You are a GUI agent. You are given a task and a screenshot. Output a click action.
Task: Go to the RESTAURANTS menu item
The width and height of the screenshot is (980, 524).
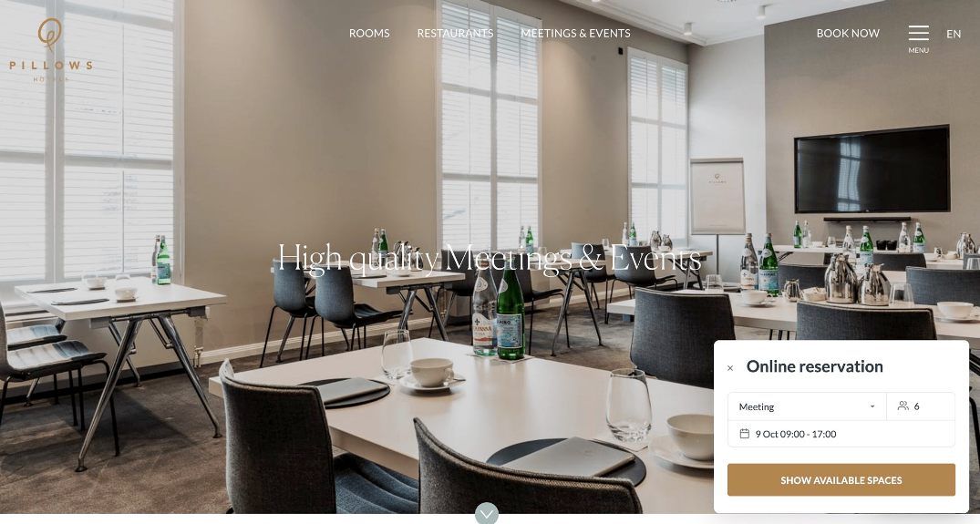tap(455, 33)
